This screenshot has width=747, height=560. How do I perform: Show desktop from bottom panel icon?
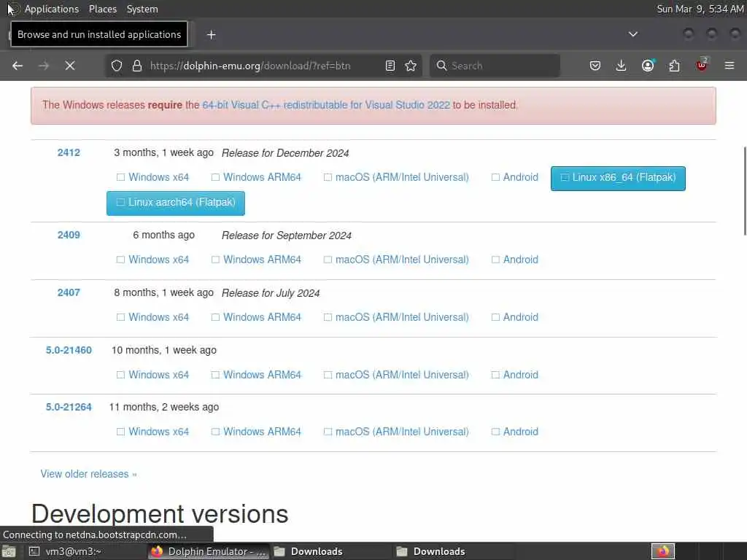9,552
